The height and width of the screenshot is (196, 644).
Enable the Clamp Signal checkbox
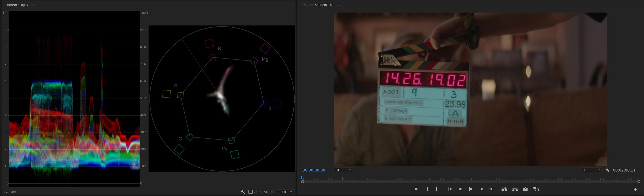(250, 192)
